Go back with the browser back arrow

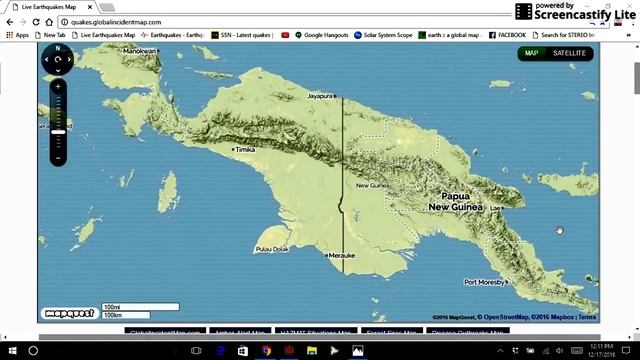[10, 22]
